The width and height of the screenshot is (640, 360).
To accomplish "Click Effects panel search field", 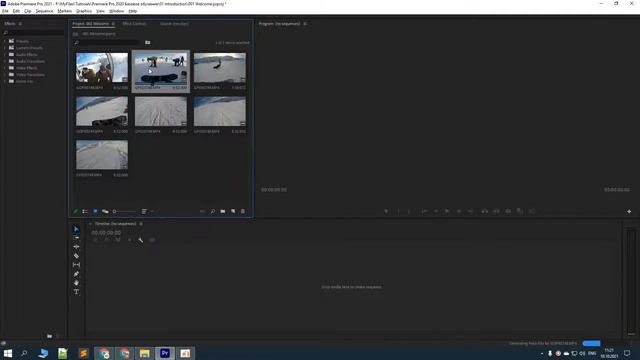I will 33,32.
